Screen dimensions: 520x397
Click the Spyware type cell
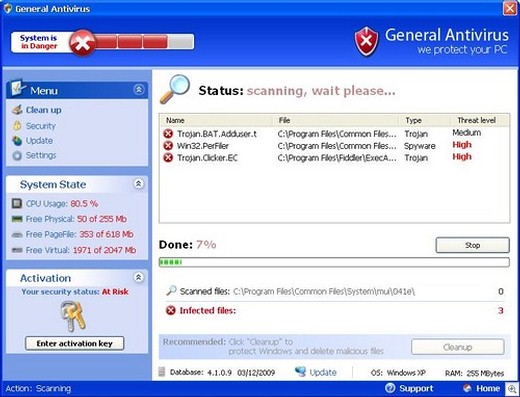420,146
